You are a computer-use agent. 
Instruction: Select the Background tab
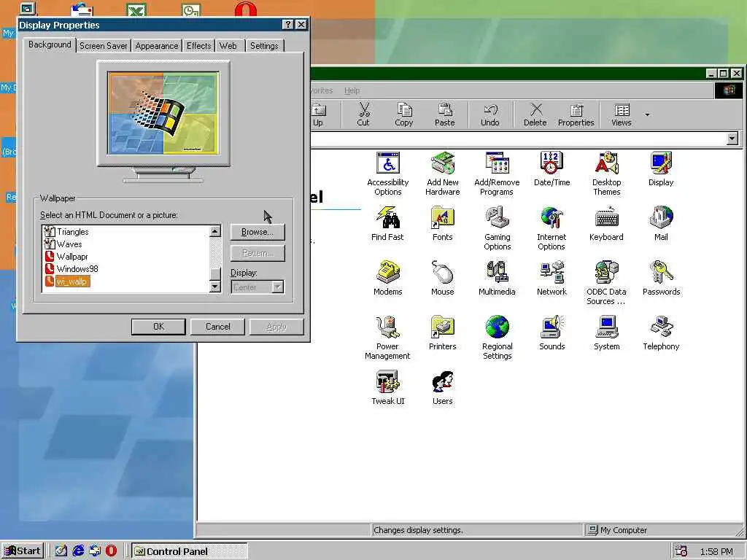click(50, 44)
